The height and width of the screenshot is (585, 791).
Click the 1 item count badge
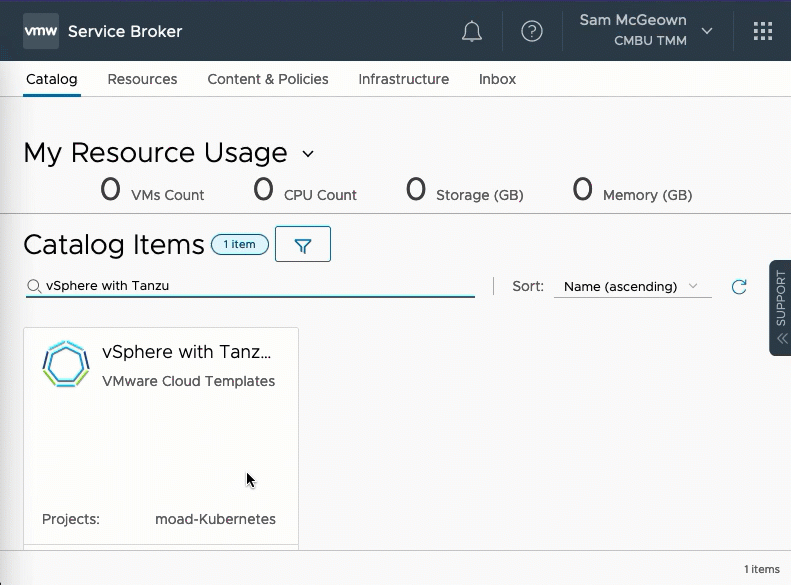(240, 245)
